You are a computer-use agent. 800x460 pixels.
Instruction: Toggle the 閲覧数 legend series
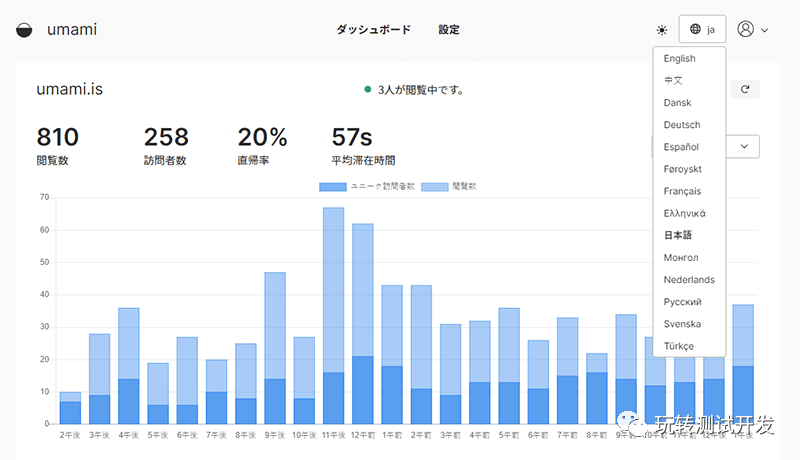pos(434,187)
